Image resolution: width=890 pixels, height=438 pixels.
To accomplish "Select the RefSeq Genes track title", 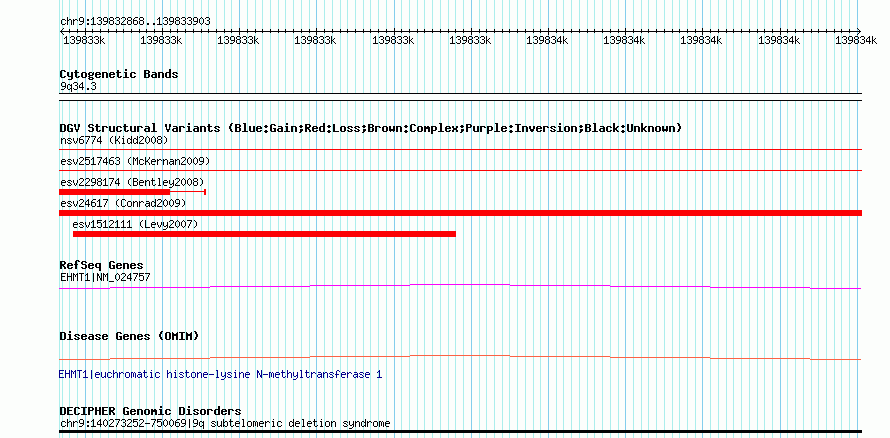I will coord(101,265).
